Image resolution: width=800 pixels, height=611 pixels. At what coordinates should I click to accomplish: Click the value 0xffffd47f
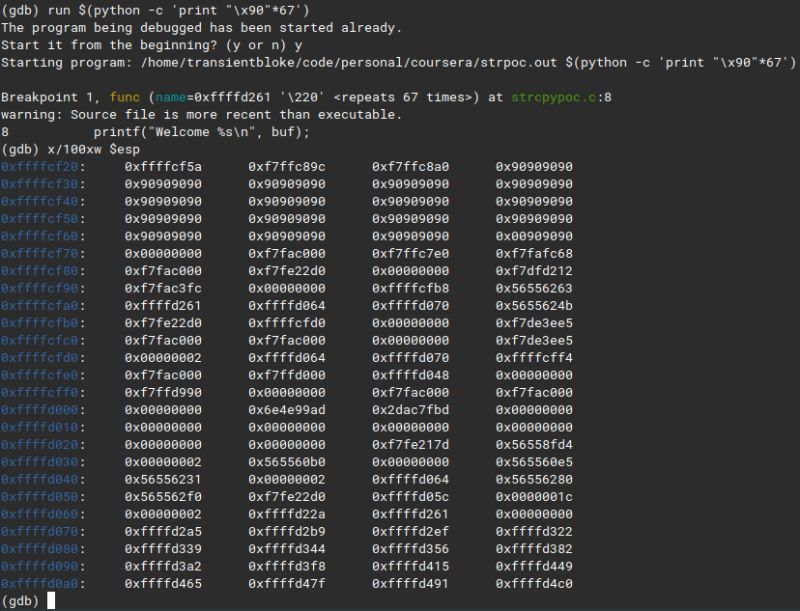(x=287, y=583)
